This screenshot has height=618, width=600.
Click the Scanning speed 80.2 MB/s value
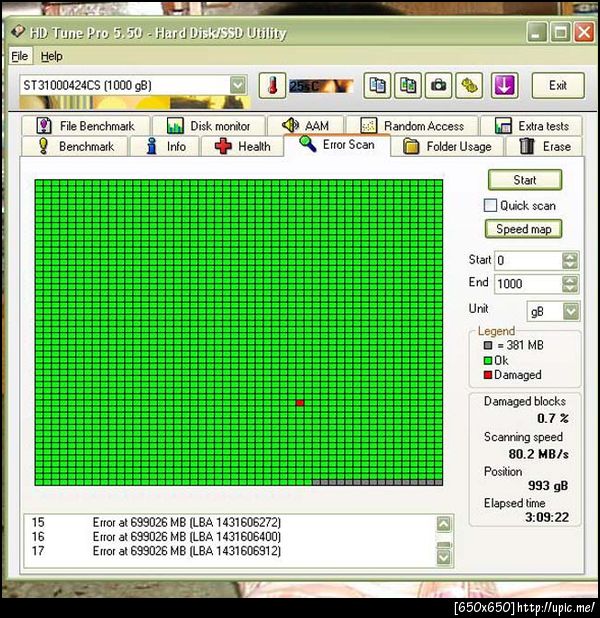coord(538,454)
